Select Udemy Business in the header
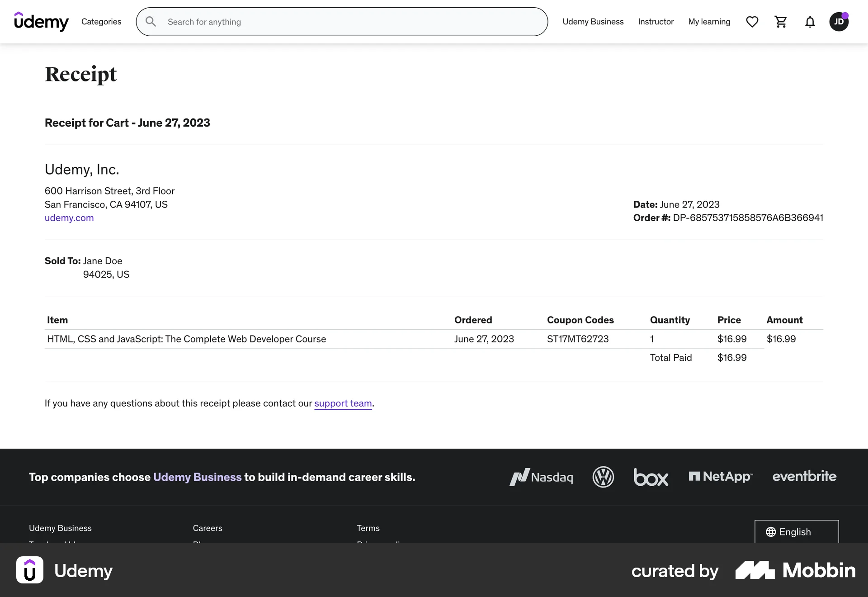The width and height of the screenshot is (868, 597). [593, 22]
